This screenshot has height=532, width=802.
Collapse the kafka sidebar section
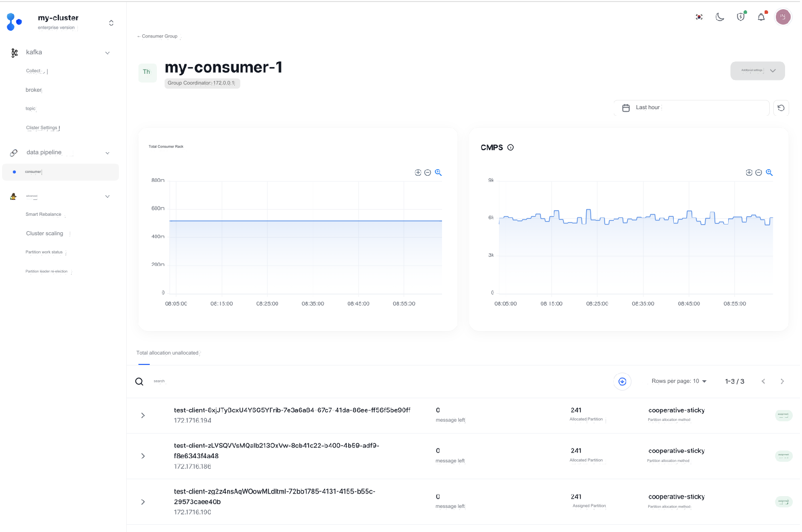[x=107, y=53]
